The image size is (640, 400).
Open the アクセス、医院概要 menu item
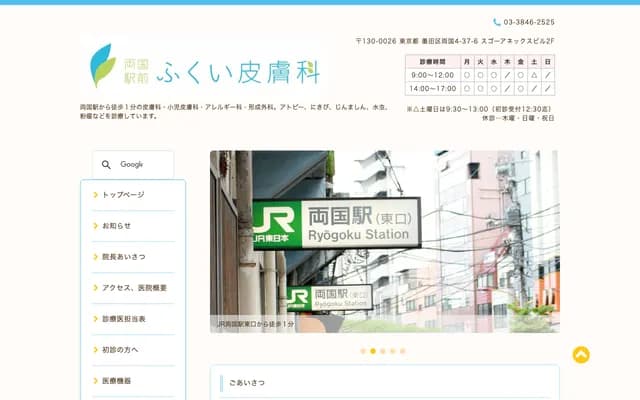[x=134, y=288]
